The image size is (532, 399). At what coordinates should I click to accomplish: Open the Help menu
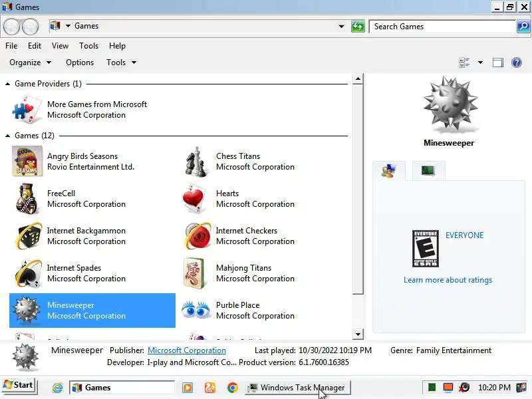[x=117, y=46]
